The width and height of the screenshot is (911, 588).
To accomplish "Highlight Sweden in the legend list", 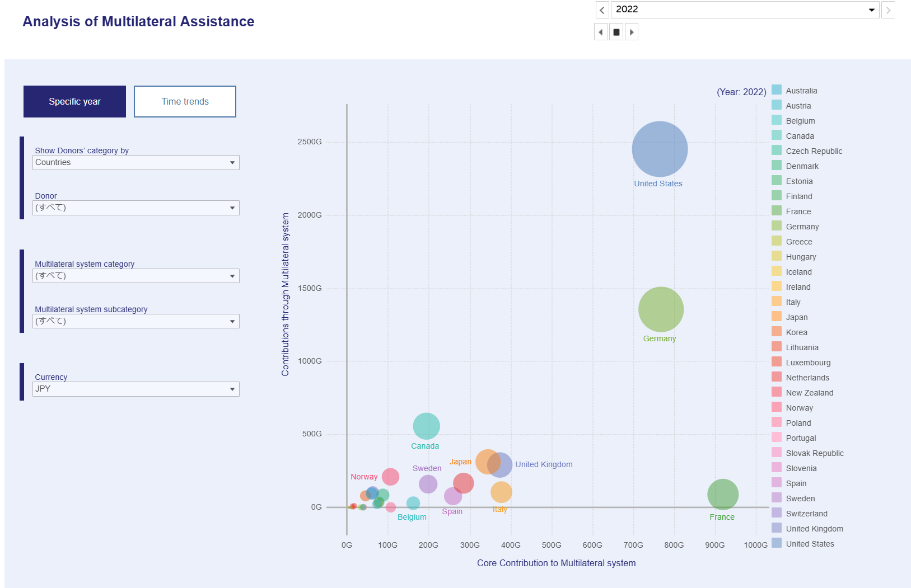I will click(800, 498).
